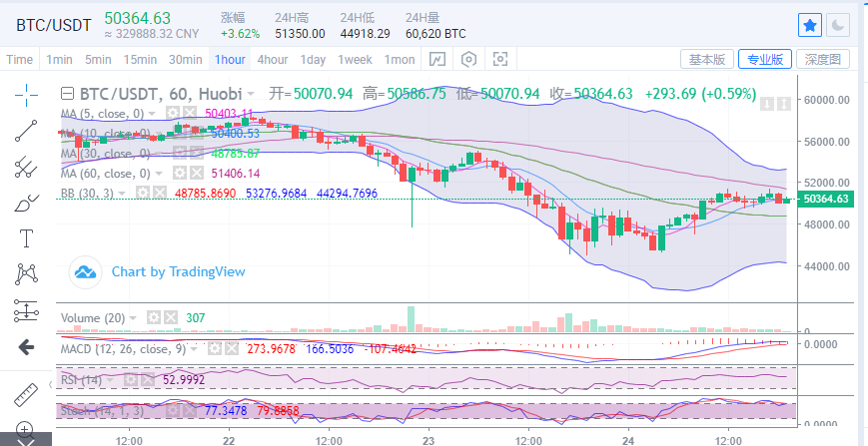Remove the Volume (20) indicator
868x446 pixels.
(x=171, y=317)
